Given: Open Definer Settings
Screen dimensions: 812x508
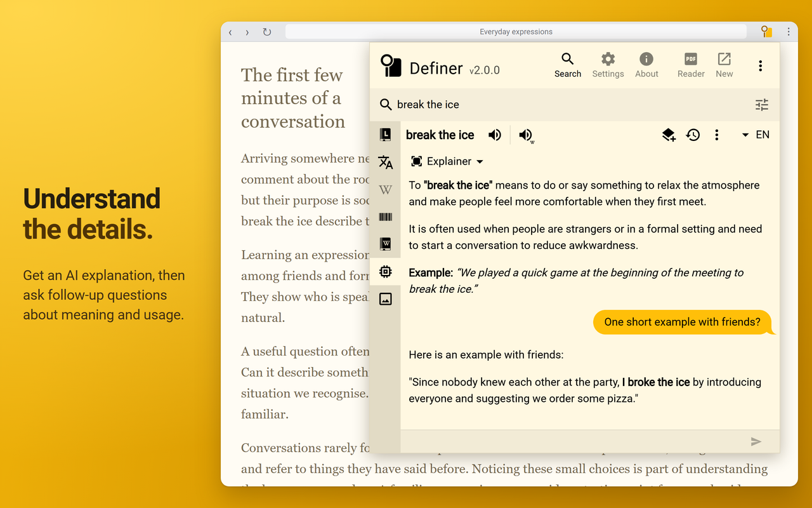Looking at the screenshot, I should (x=608, y=65).
